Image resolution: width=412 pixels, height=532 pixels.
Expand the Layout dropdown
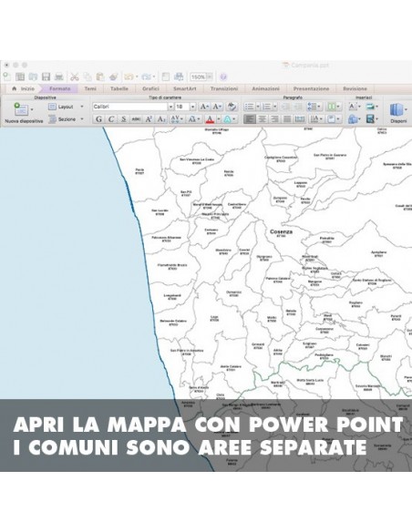tap(82, 107)
